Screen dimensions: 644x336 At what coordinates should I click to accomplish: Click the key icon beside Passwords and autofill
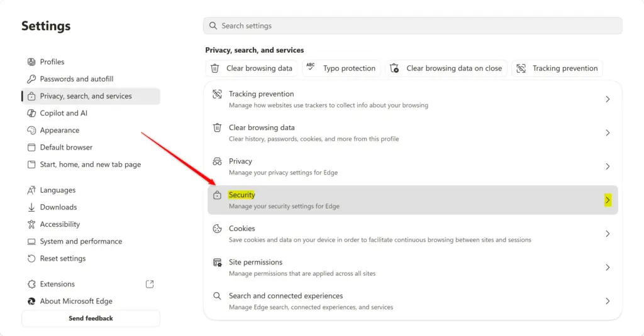click(31, 79)
